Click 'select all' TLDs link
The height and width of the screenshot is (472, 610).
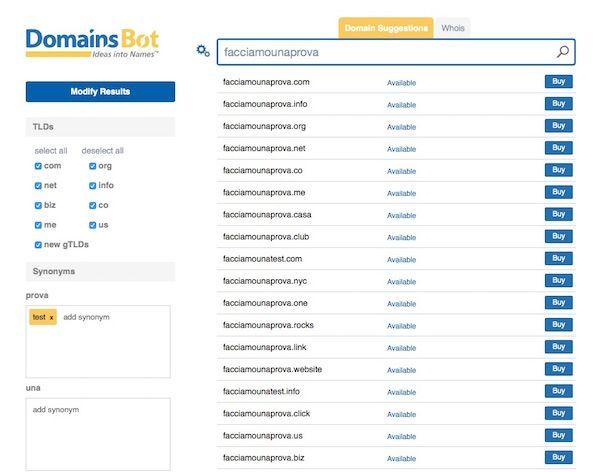[x=51, y=151]
